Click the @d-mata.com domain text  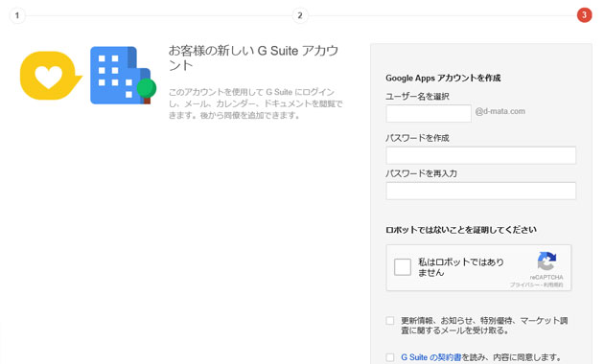click(500, 111)
